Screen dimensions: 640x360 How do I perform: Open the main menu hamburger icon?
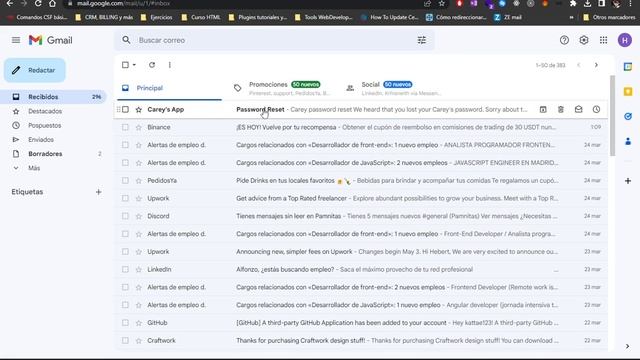(x=16, y=40)
